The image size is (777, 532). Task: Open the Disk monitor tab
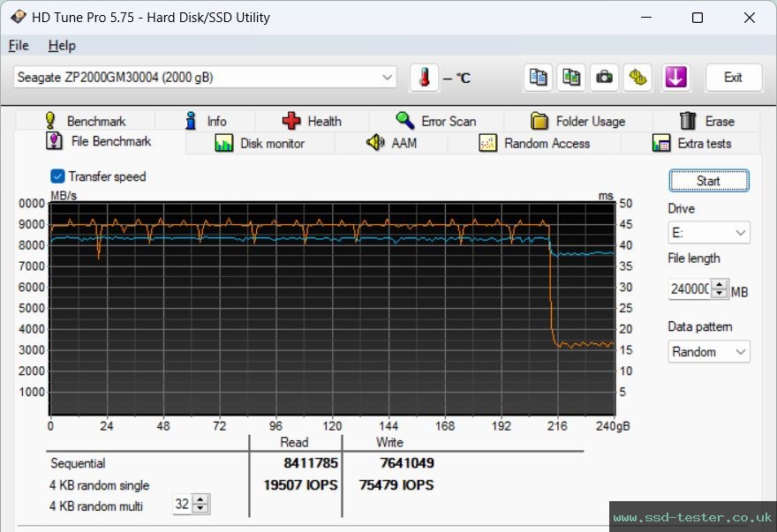[x=260, y=144]
